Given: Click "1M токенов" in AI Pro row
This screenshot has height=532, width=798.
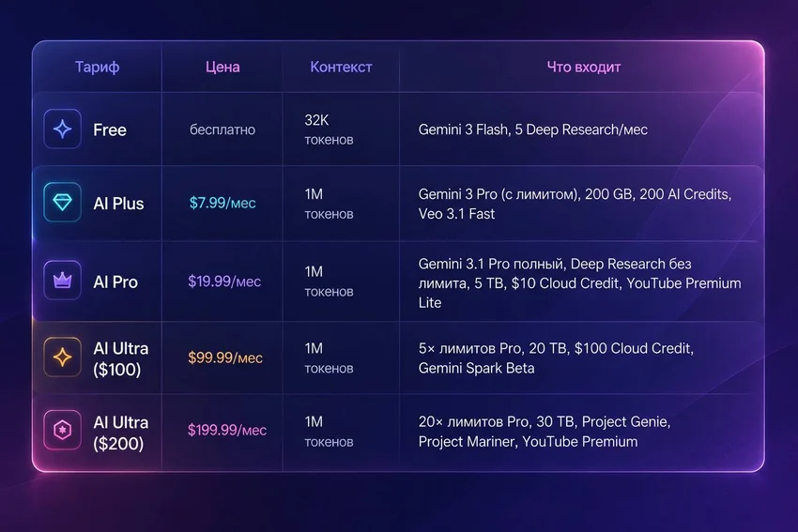Looking at the screenshot, I should pos(329,281).
